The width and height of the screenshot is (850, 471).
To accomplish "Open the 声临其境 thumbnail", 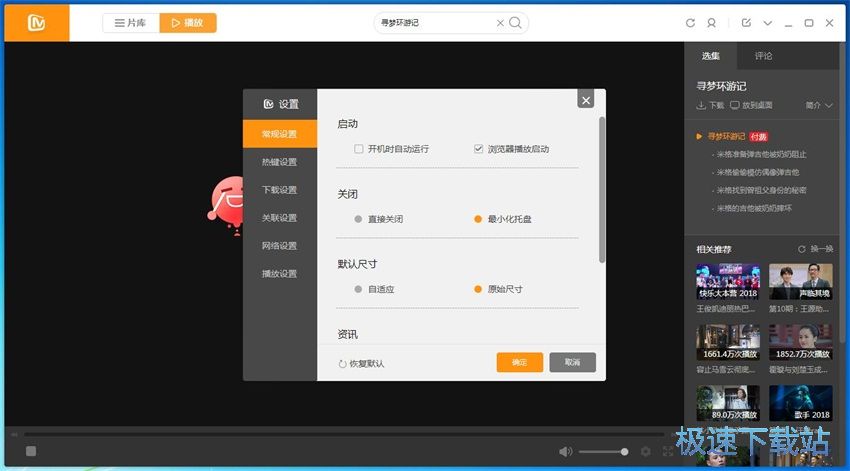I will (801, 282).
